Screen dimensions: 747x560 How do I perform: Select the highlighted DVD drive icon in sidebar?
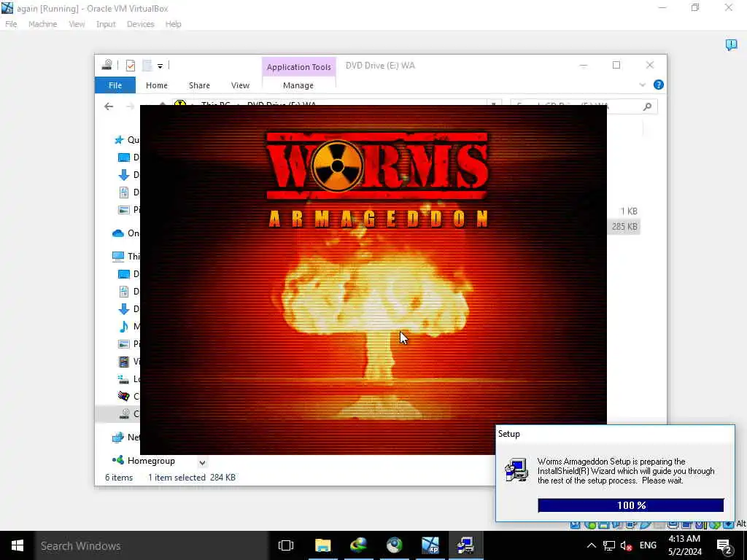pyautogui.click(x=124, y=414)
